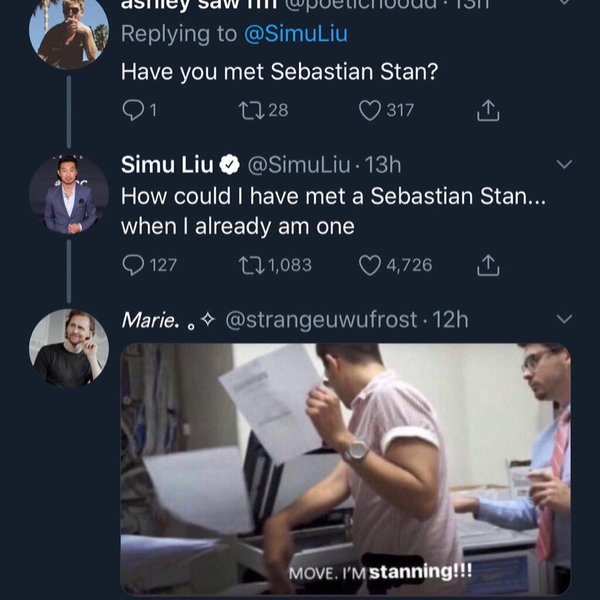This screenshot has width=600, height=600.
Task: Open the dropdown arrow on Simu Liu's tweet
Action: 564,163
